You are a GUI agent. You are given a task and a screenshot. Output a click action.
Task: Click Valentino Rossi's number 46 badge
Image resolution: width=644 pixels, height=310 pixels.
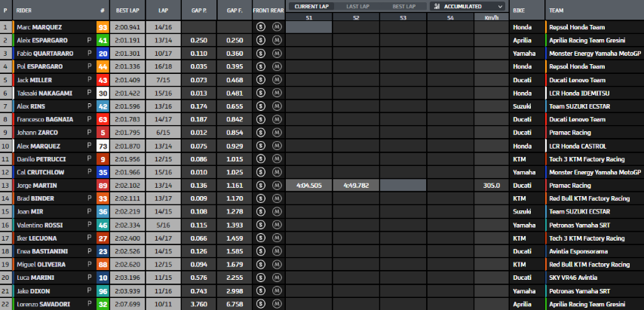click(x=103, y=225)
